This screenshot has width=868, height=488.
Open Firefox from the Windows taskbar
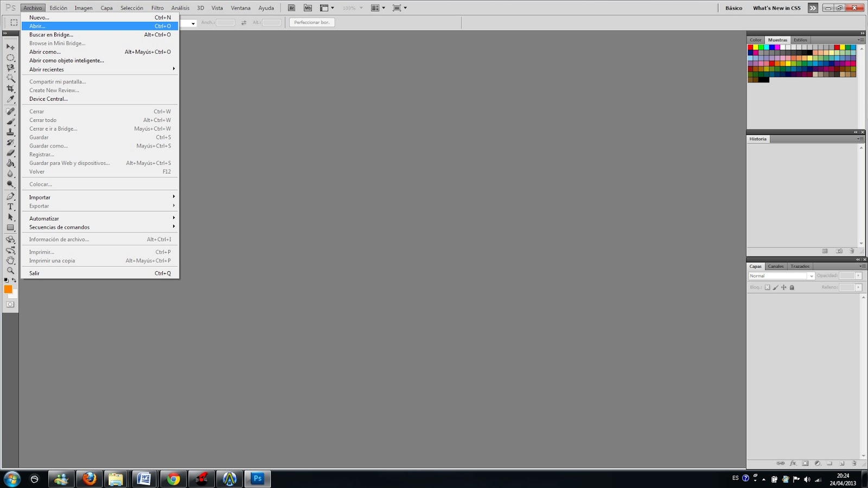point(90,479)
